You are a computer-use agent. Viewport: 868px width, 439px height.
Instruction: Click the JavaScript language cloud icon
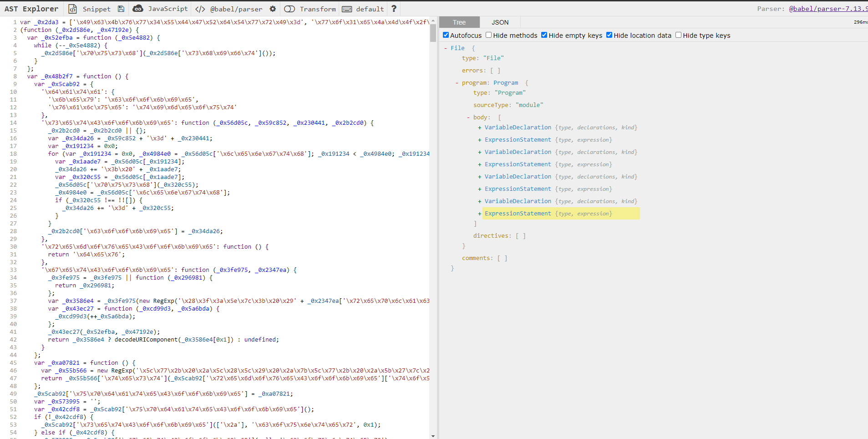point(138,9)
